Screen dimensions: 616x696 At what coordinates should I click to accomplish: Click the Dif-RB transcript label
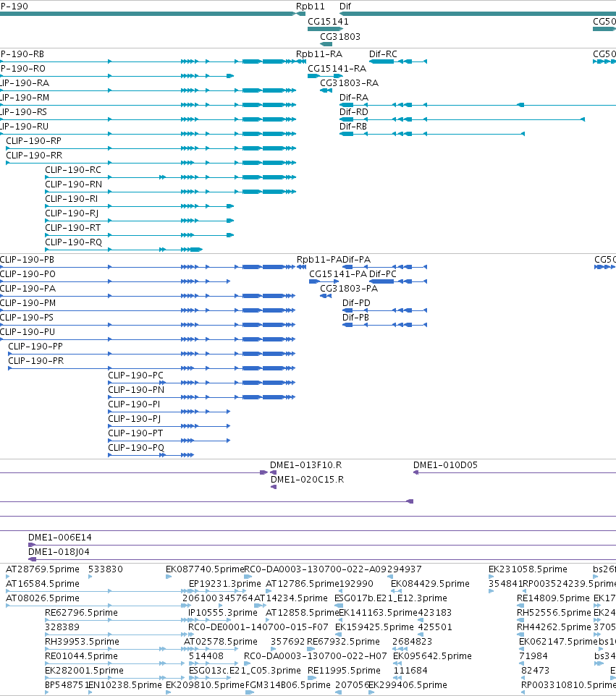(353, 126)
